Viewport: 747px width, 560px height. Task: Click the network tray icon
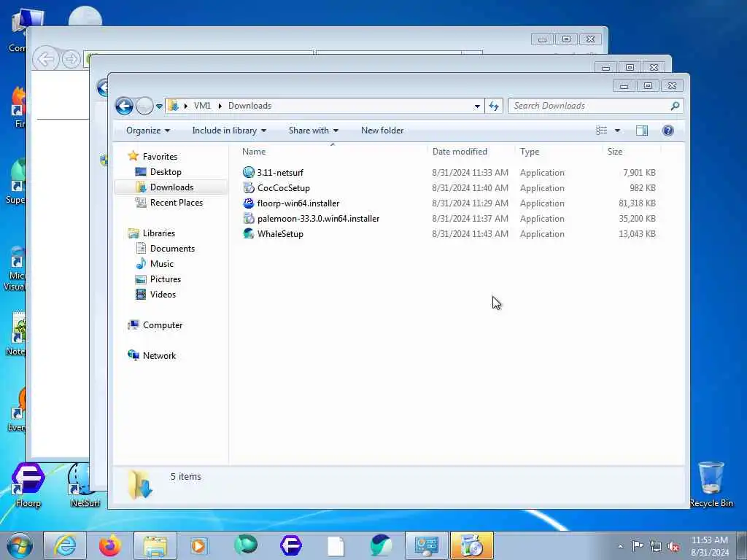point(656,546)
